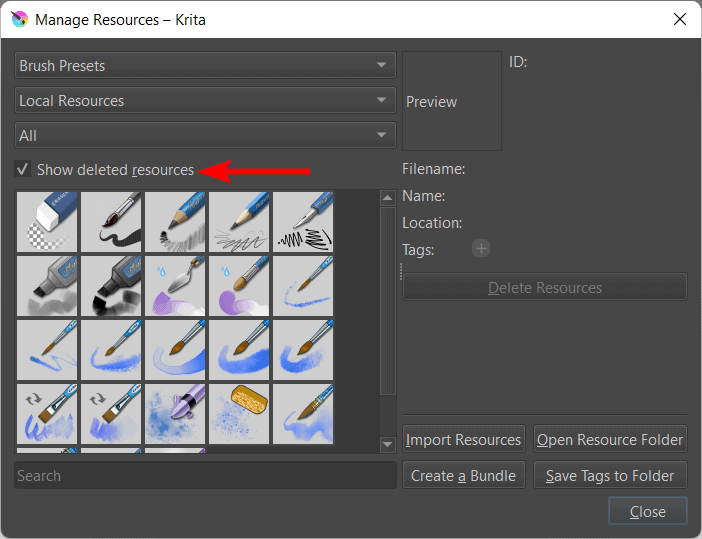This screenshot has width=702, height=539.
Task: Uncheck Show deleted resources checkbox
Action: pos(23,170)
